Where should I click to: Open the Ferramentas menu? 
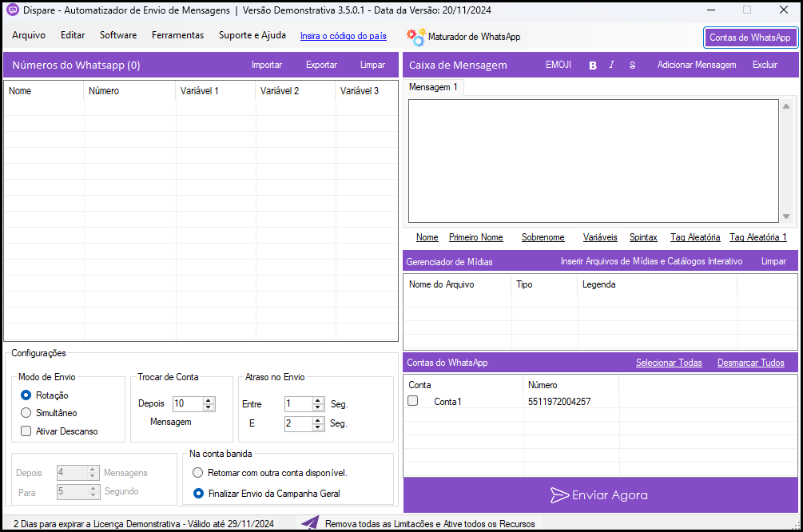[x=177, y=35]
